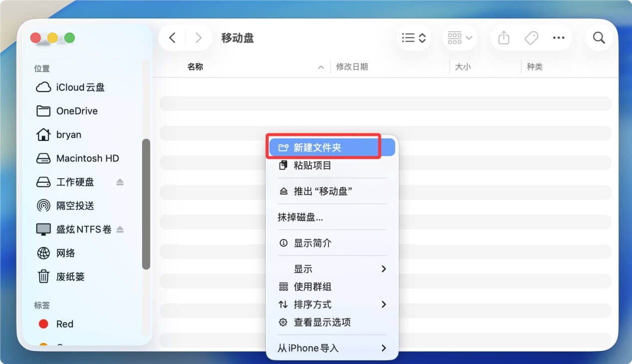This screenshot has width=632, height=364.
Task: Open the view style dropdown
Action: point(413,37)
